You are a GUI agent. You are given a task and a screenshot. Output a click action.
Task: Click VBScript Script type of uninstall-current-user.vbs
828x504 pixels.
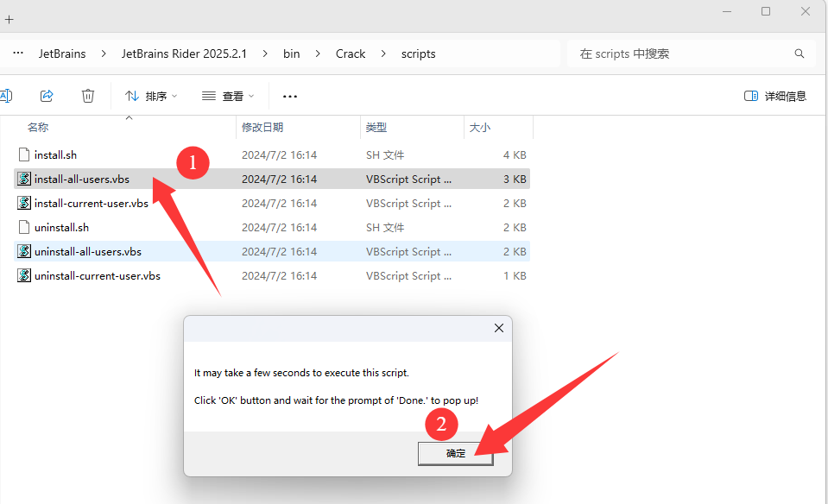(408, 276)
